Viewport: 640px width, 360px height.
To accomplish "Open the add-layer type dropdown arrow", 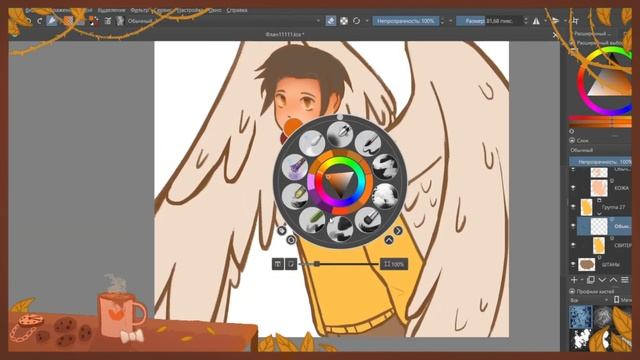I will 582,280.
